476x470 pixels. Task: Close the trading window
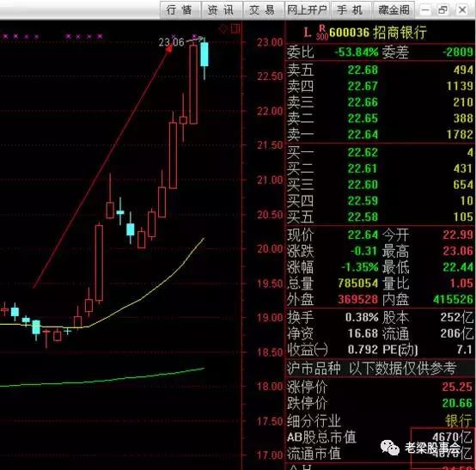pos(462,10)
